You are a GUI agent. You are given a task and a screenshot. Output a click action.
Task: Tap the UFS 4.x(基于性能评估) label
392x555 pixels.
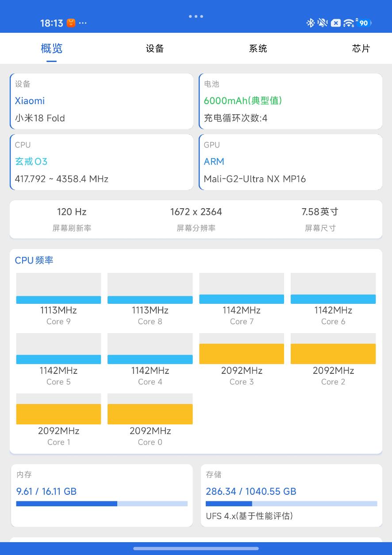point(249,516)
